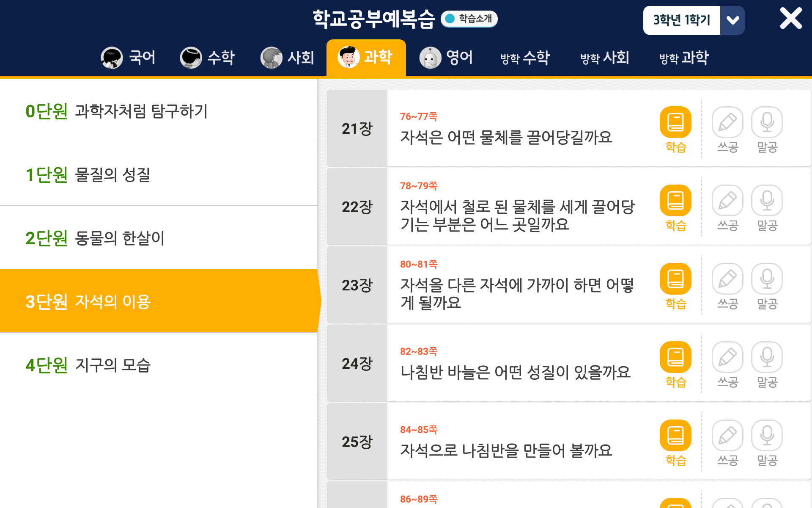
Task: Select the 방학 수학 tab
Action: point(525,58)
